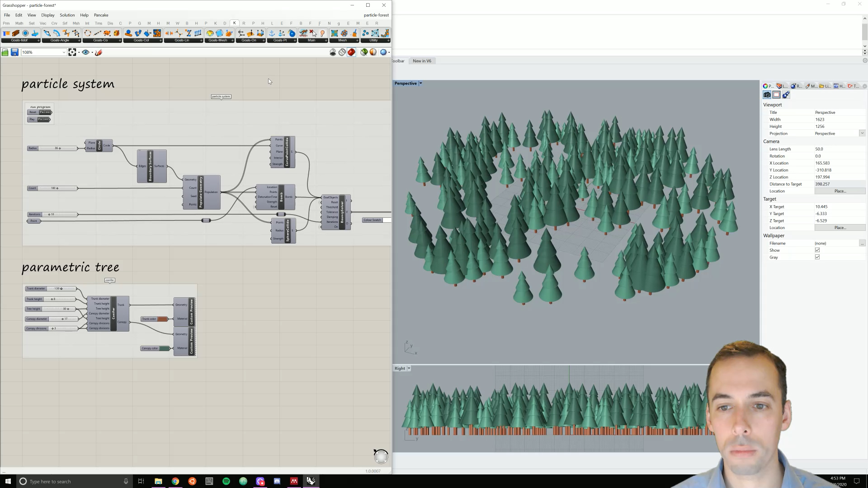Toggle the Show wallpaper checkbox
The width and height of the screenshot is (868, 488).
pyautogui.click(x=817, y=250)
